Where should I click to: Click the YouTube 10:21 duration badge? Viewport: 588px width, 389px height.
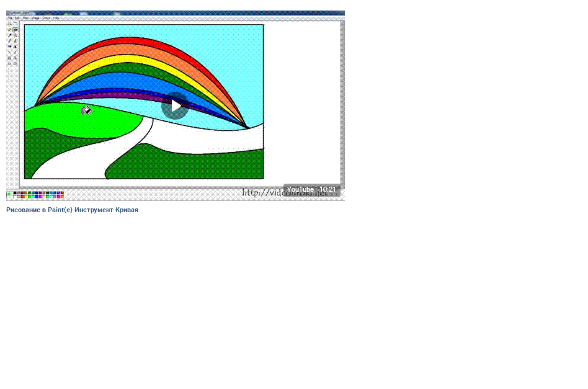pyautogui.click(x=311, y=189)
